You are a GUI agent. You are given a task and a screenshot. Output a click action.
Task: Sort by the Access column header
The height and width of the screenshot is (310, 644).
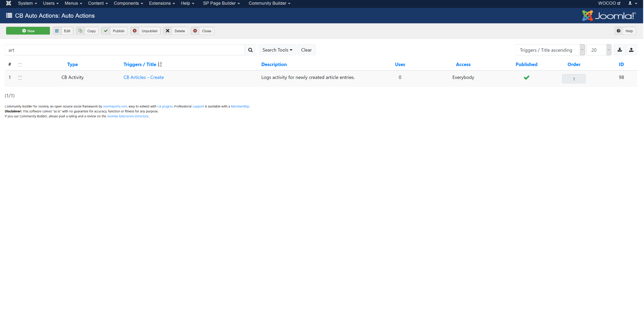click(463, 64)
